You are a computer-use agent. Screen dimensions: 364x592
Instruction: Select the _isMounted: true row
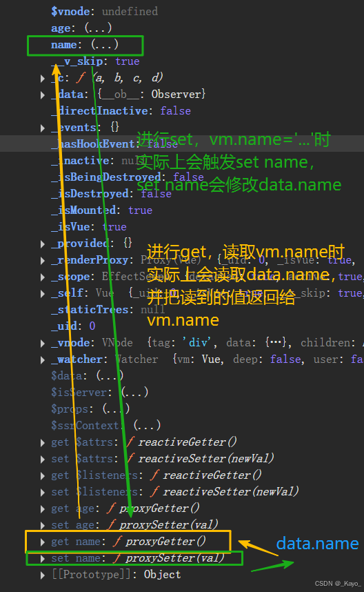[102, 210]
